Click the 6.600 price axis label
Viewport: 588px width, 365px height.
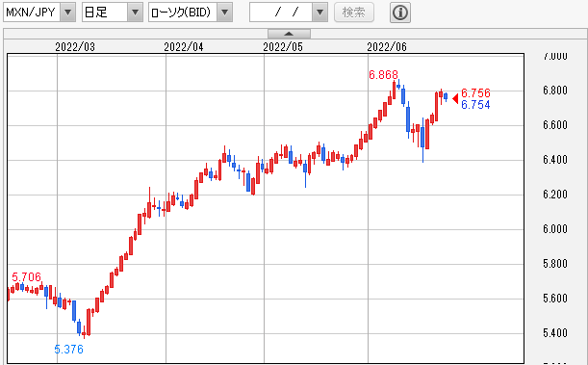pyautogui.click(x=555, y=124)
